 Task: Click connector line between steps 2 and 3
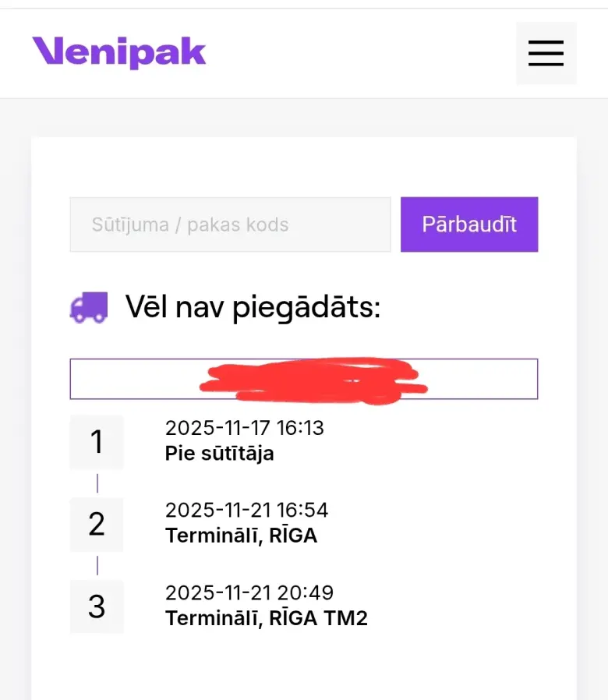pos(97,565)
